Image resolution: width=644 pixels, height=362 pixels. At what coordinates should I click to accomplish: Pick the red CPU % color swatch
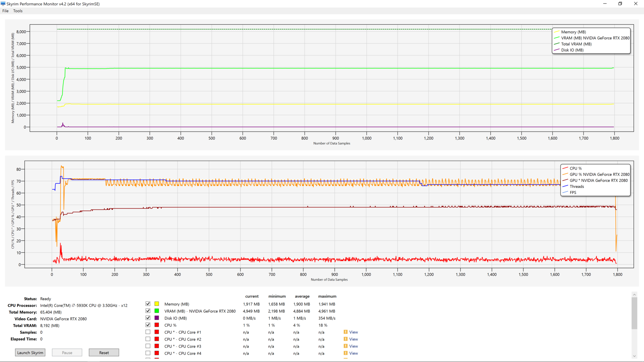click(157, 325)
